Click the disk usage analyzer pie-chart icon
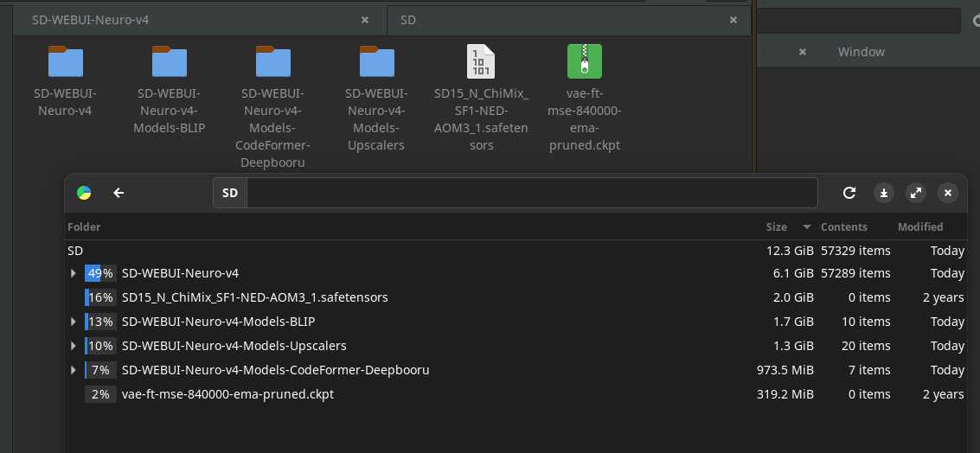 (84, 193)
